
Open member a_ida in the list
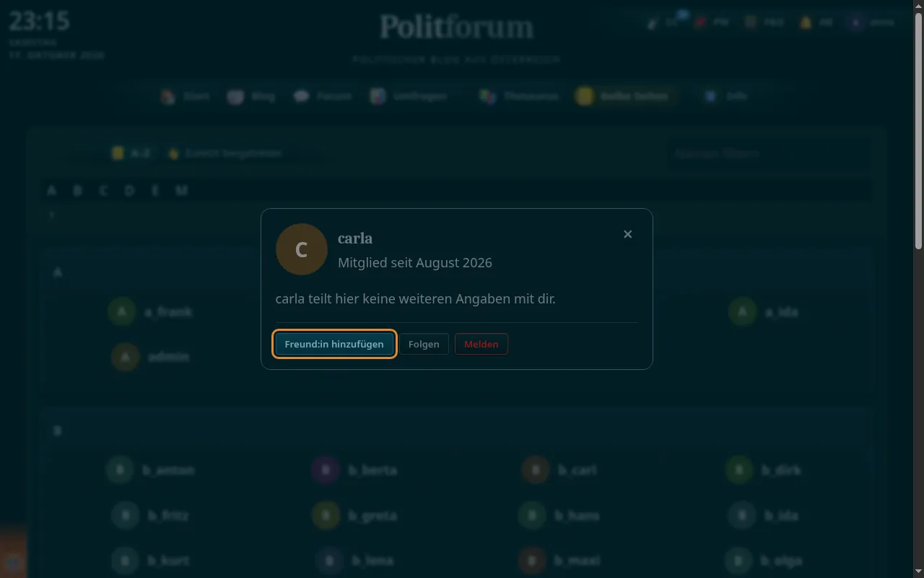coord(764,312)
